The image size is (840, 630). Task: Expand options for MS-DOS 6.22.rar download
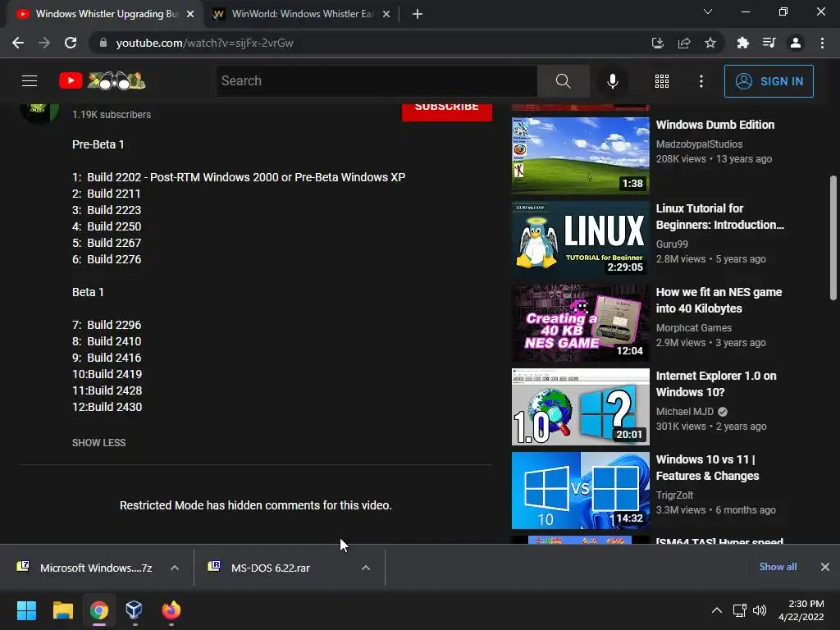pos(366,568)
